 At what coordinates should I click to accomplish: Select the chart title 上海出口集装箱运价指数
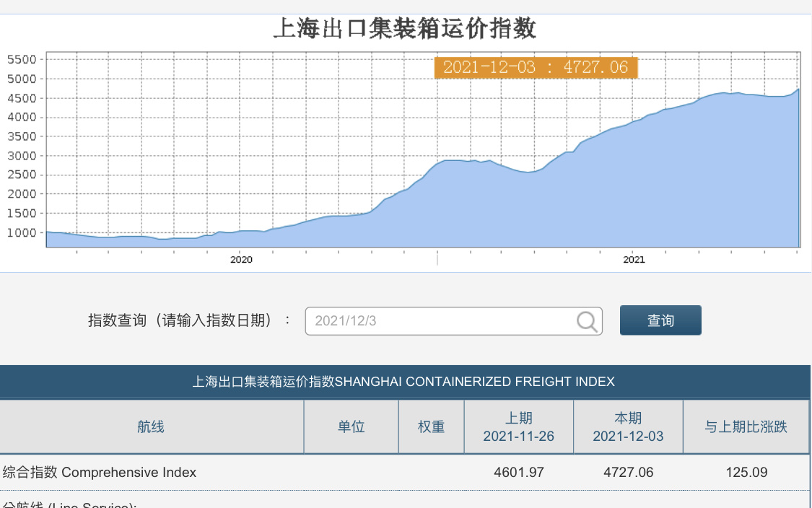coord(405,29)
